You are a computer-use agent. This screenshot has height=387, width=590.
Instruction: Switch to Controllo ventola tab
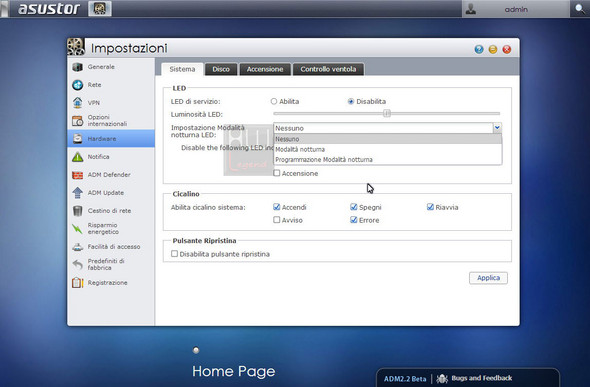pos(328,69)
